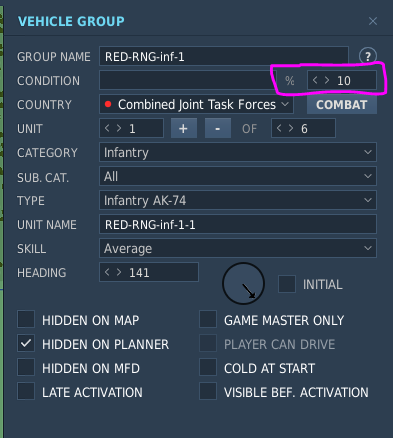
Task: Click the Unit Name text field
Action: click(x=238, y=224)
